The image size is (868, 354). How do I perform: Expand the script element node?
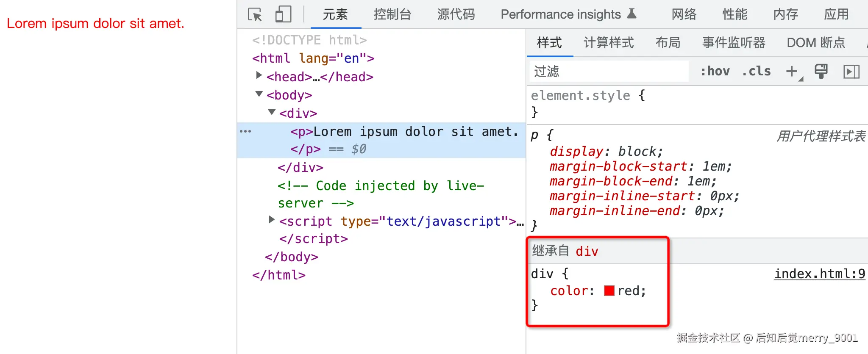272,219
